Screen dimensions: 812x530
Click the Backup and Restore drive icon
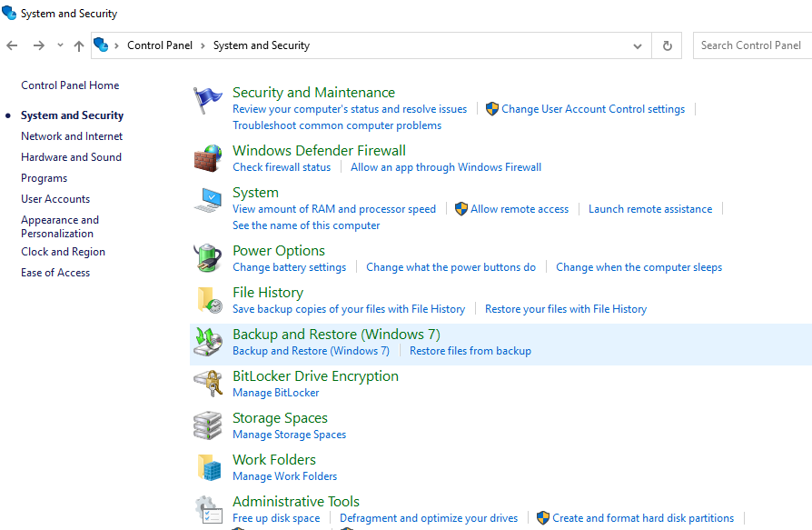point(208,342)
